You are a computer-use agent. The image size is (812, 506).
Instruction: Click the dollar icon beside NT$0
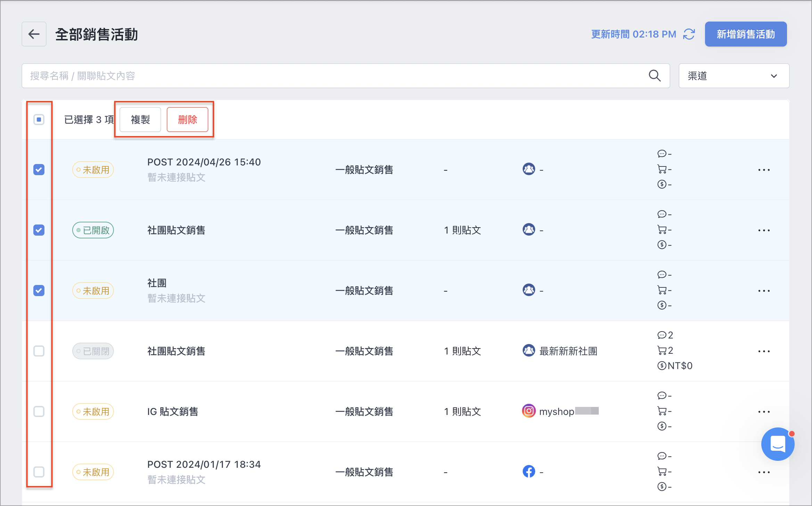pos(662,366)
